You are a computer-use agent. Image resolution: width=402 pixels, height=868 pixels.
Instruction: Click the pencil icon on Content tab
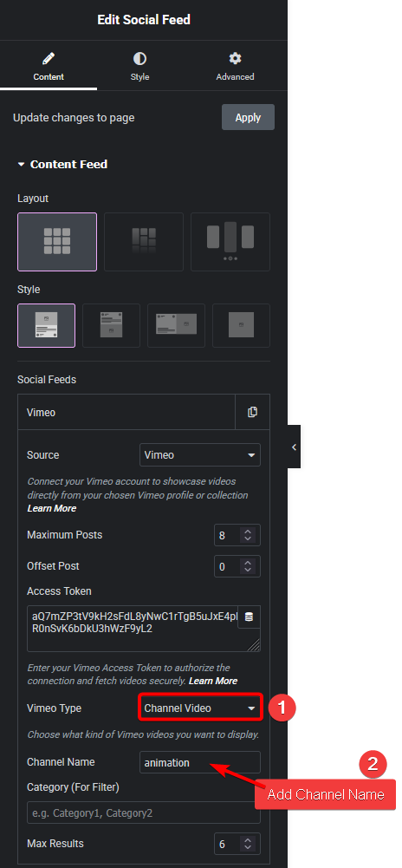pos(49,58)
